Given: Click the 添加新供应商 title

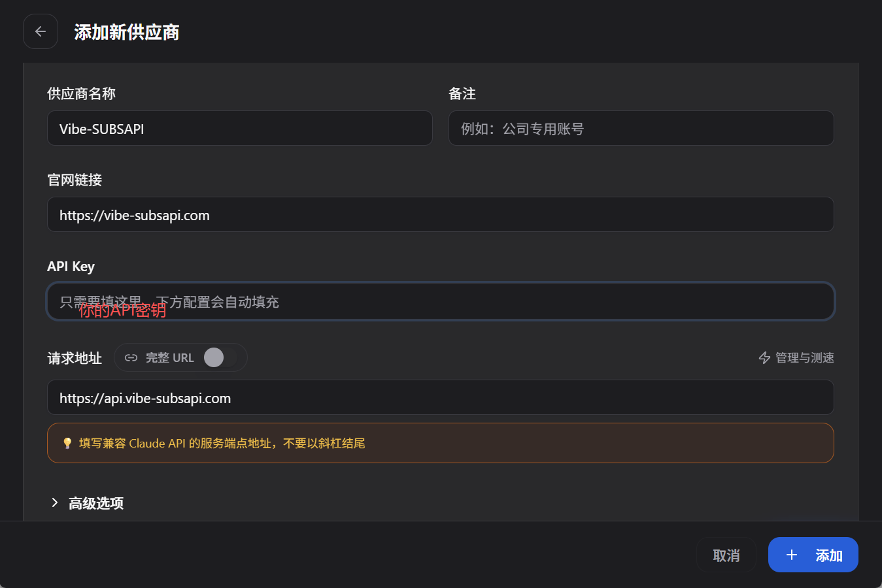Looking at the screenshot, I should [127, 32].
